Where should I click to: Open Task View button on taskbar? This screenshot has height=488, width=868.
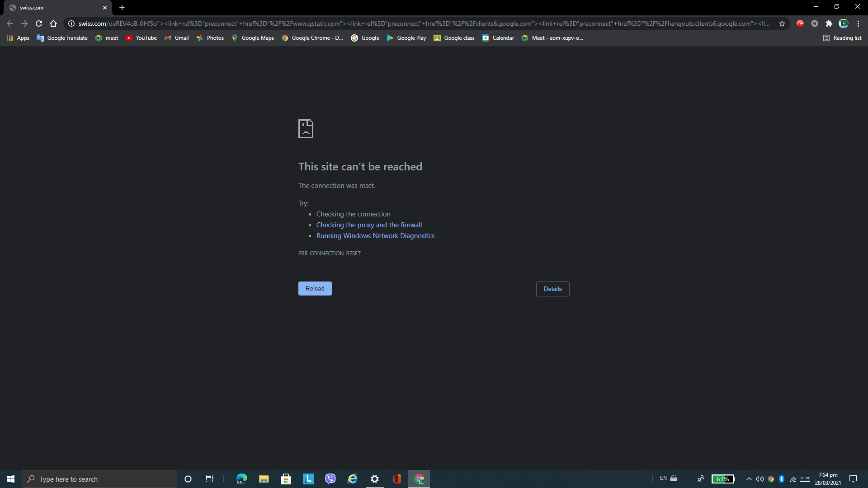pyautogui.click(x=210, y=479)
